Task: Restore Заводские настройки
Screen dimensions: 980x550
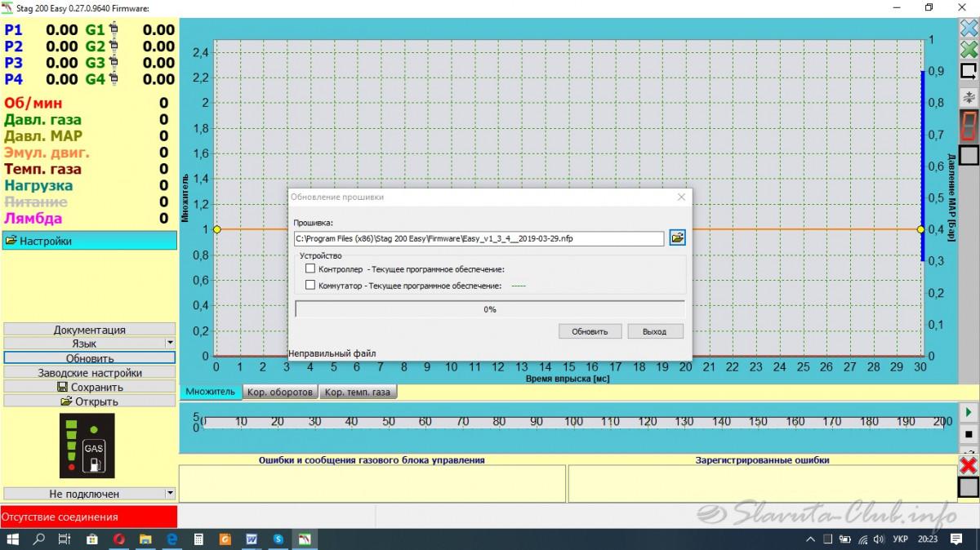Action: click(x=90, y=372)
